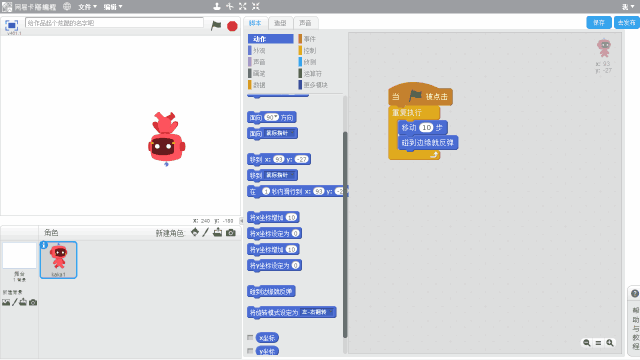
Task: Toggle the x坐标 reporter checkbox
Action: 250,338
